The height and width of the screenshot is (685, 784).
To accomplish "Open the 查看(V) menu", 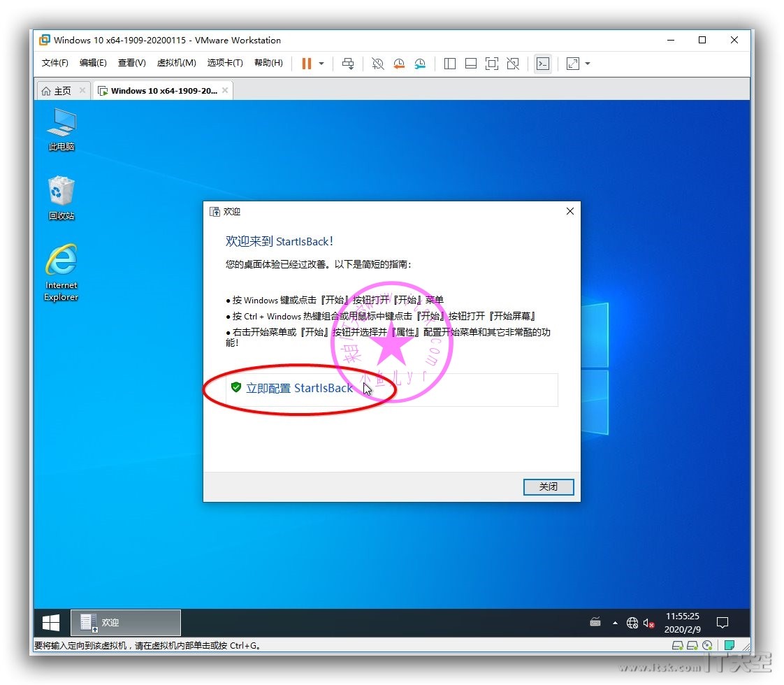I will pyautogui.click(x=132, y=62).
